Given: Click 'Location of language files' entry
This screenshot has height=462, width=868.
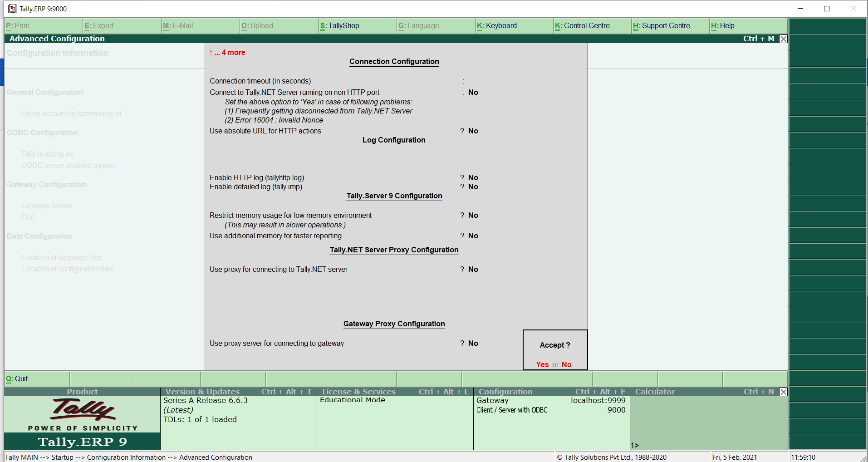Looking at the screenshot, I should pos(62,257).
